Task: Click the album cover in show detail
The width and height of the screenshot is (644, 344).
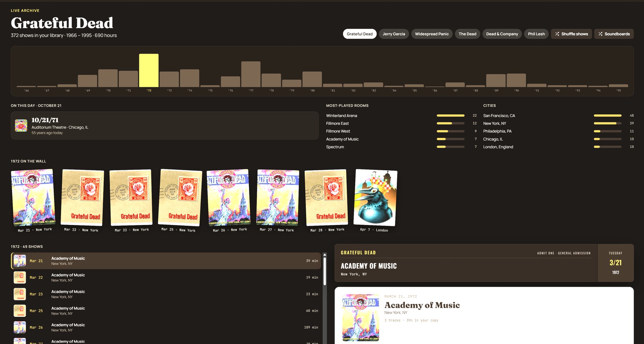Action: (361, 318)
